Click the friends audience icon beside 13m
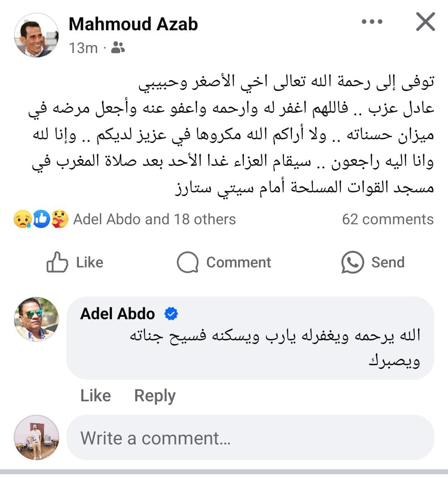Image resolution: width=448 pixels, height=478 pixels. pos(118,48)
